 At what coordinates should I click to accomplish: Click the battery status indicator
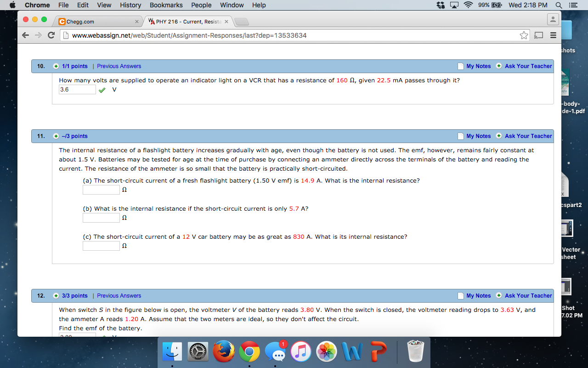click(490, 5)
